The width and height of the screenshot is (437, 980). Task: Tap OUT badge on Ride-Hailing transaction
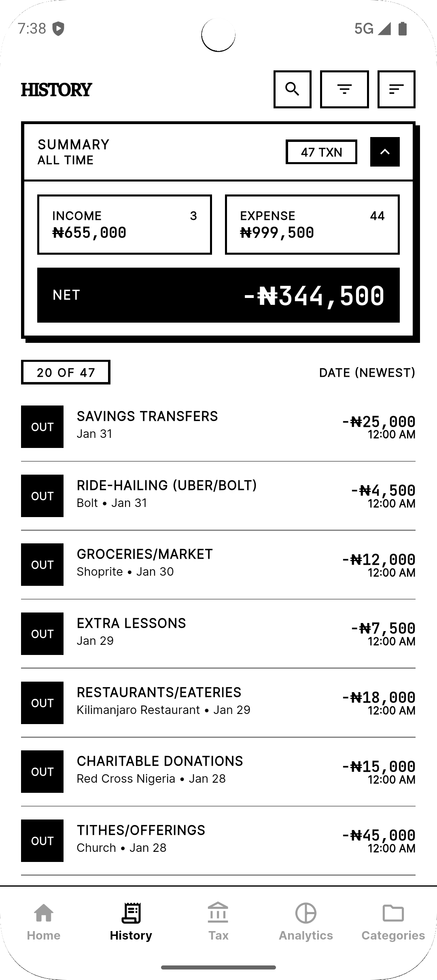42,496
